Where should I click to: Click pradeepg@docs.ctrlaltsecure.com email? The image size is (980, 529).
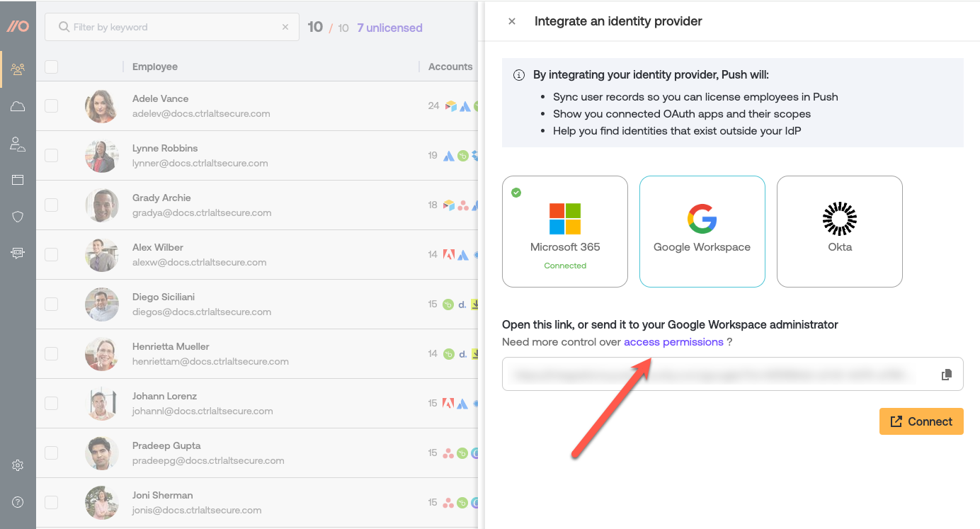pyautogui.click(x=208, y=460)
